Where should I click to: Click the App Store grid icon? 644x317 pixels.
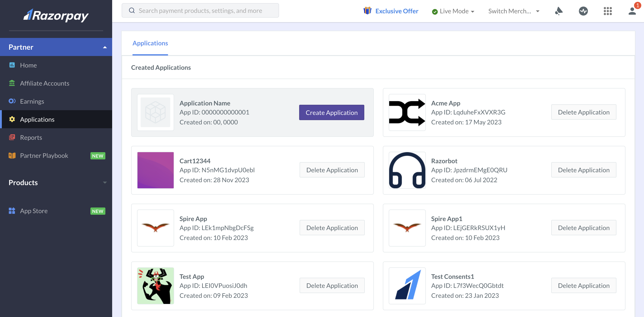point(12,211)
